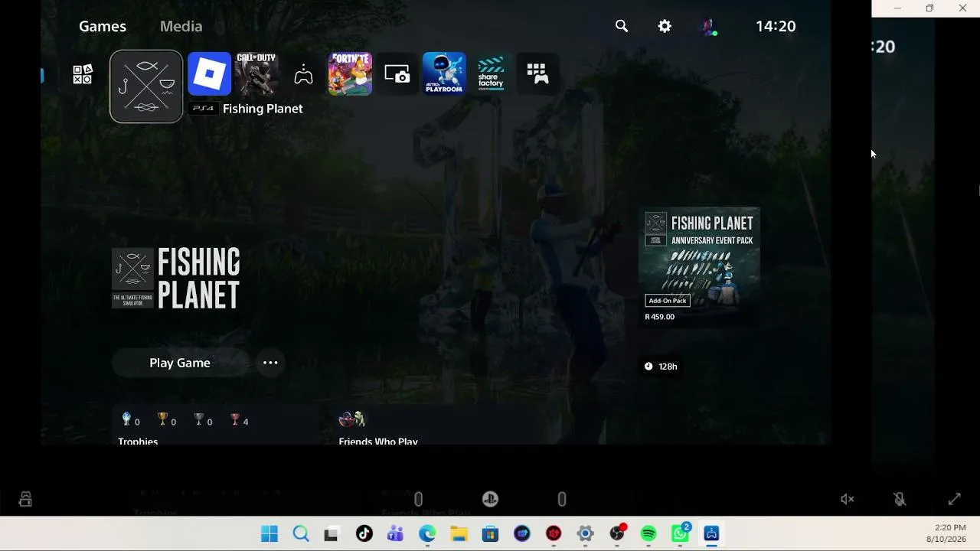The height and width of the screenshot is (551, 980).
Task: Open the Game Library tile
Action: pos(537,73)
